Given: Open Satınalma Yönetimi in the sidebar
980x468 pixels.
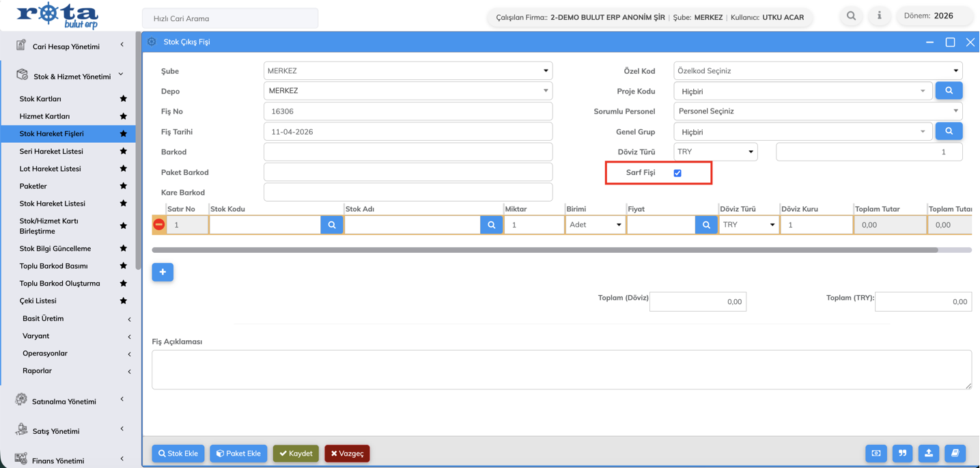Looking at the screenshot, I should tap(64, 402).
